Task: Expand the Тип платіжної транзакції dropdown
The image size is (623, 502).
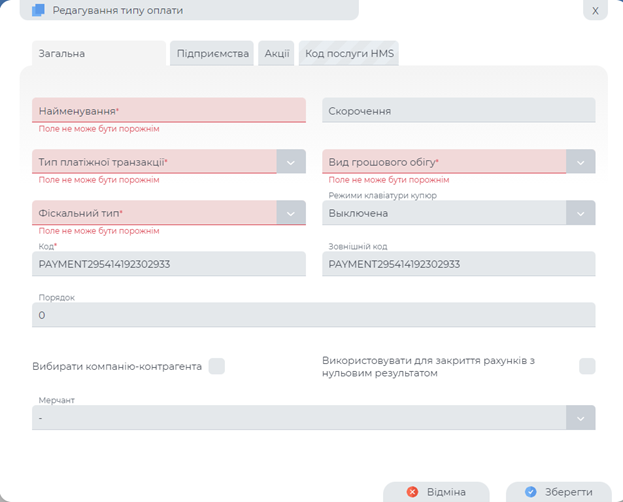Action: coord(291,161)
